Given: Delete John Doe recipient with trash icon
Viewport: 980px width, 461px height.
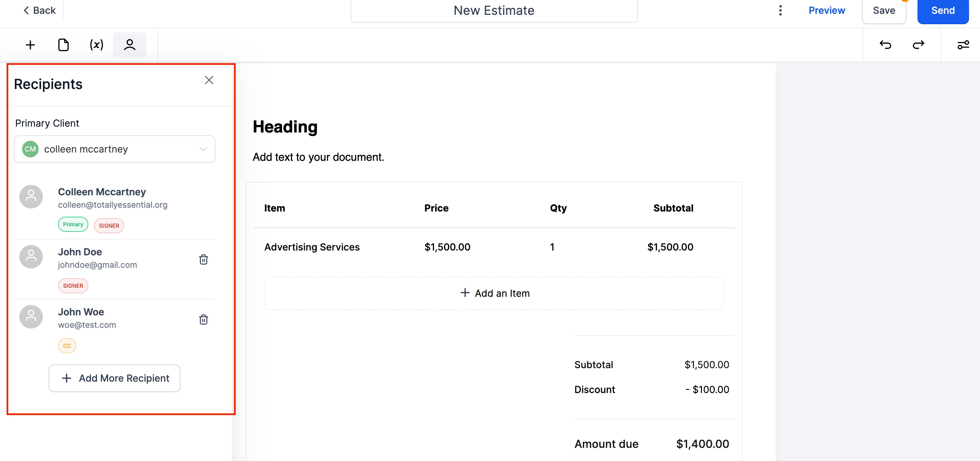Looking at the screenshot, I should point(204,259).
